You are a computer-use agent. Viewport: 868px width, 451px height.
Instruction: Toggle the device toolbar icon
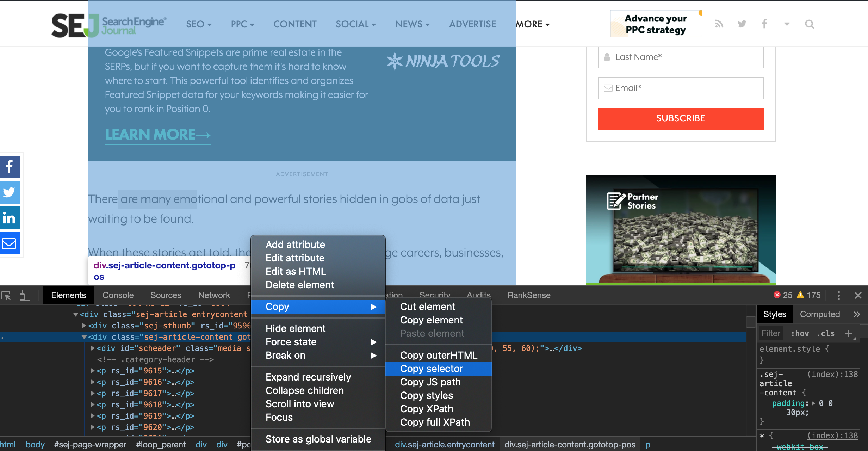tap(25, 295)
